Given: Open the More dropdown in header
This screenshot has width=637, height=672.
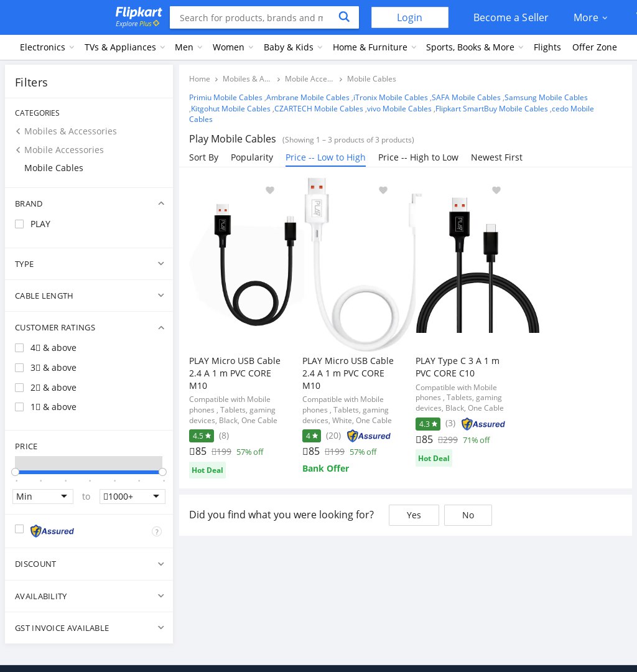Looking at the screenshot, I should (590, 17).
